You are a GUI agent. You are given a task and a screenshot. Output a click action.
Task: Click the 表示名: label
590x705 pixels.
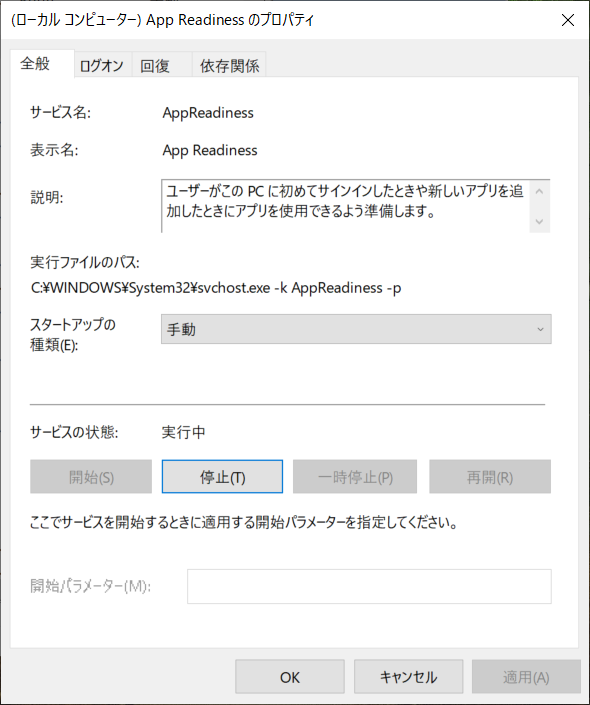tap(54, 150)
